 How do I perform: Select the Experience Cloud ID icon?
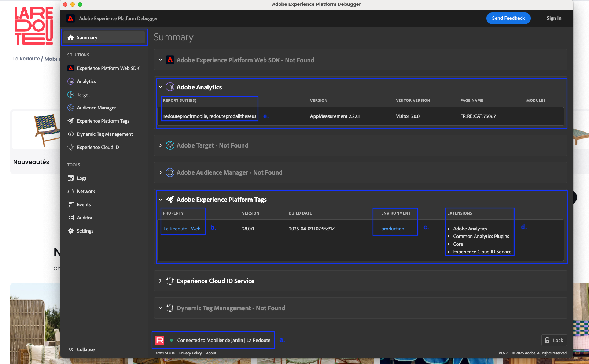[71, 147]
